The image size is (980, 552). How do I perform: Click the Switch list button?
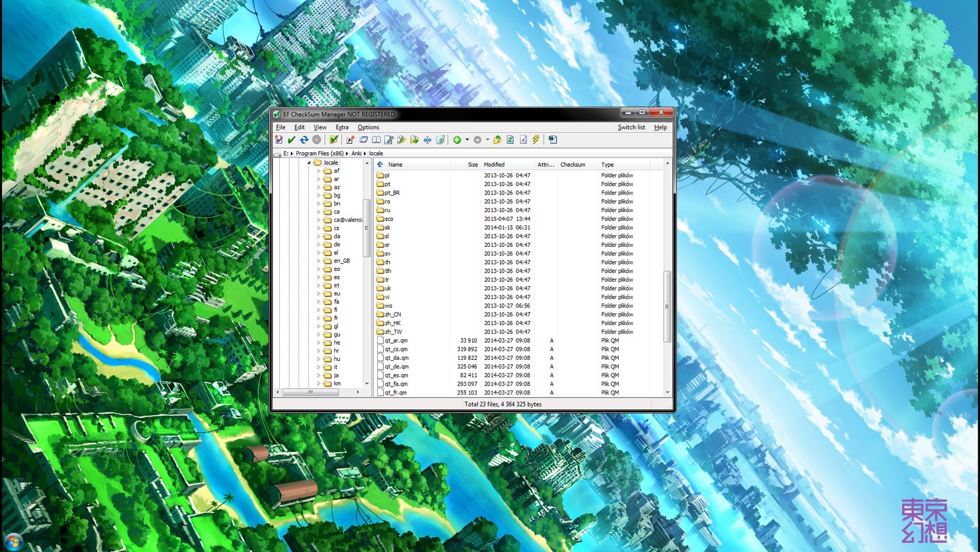tap(631, 127)
